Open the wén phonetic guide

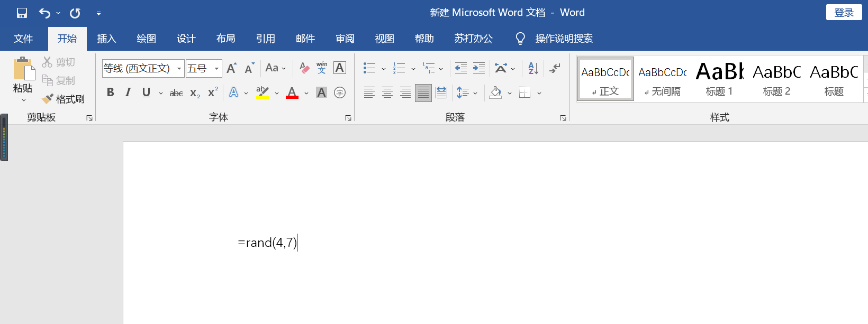point(322,68)
